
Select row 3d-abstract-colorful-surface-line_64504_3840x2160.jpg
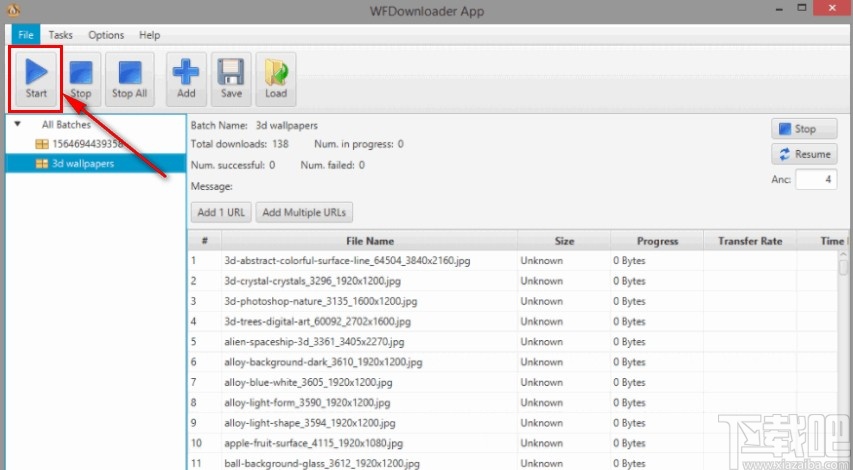[513, 261]
